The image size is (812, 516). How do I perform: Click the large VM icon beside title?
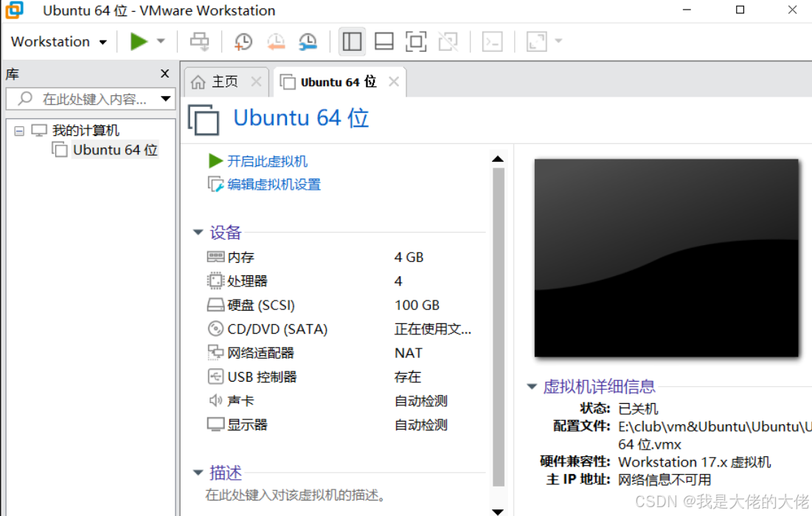[x=204, y=120]
